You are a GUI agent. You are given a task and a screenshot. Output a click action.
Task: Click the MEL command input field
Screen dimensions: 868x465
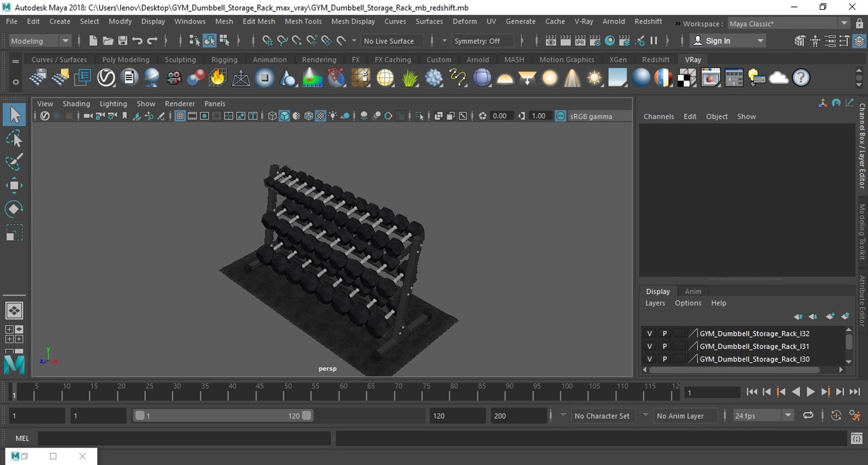point(184,438)
